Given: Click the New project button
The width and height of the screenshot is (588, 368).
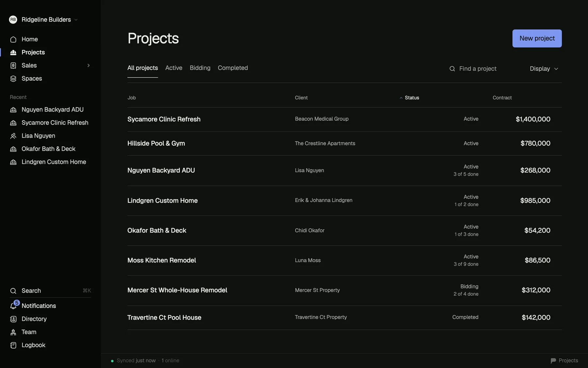Looking at the screenshot, I should [537, 38].
